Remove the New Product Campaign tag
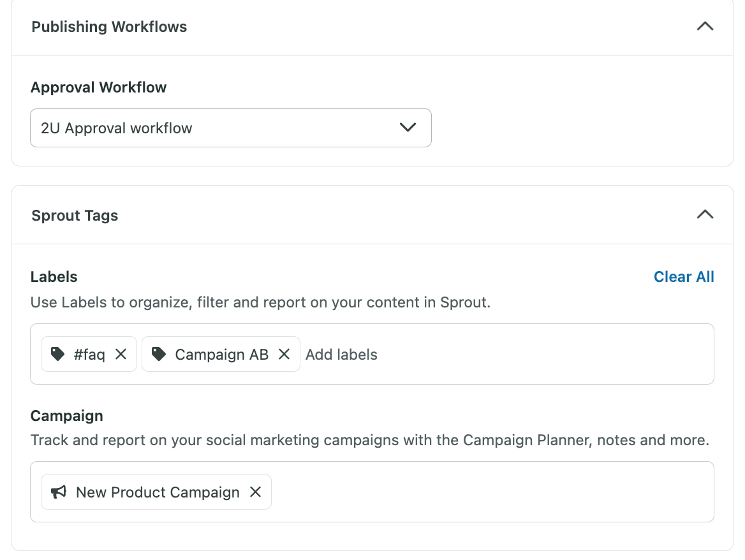The image size is (745, 560). (x=255, y=492)
